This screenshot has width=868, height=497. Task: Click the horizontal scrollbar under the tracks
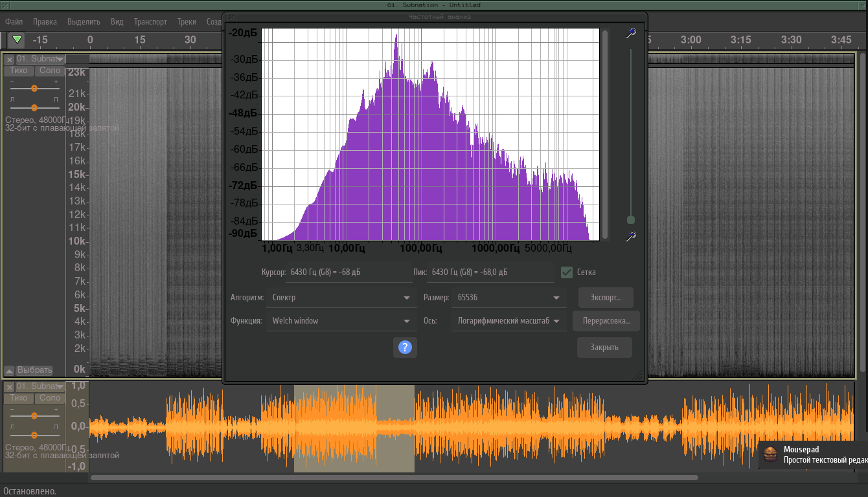394,478
